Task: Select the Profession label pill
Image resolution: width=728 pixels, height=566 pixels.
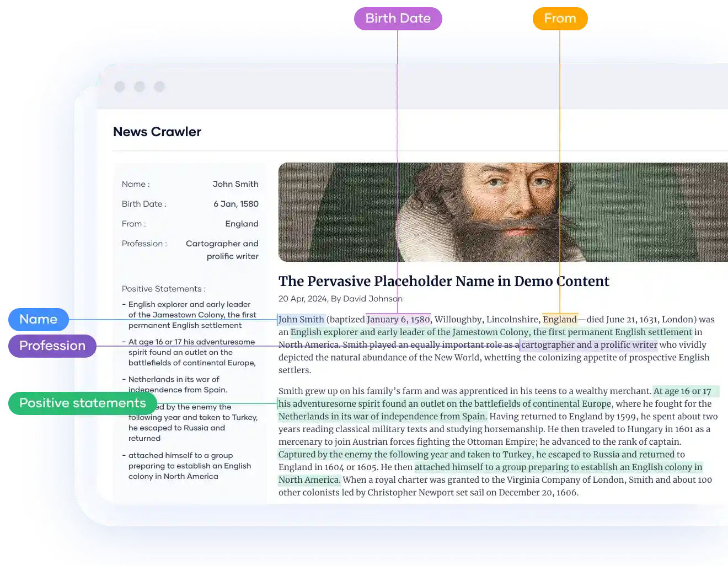Action: click(52, 346)
